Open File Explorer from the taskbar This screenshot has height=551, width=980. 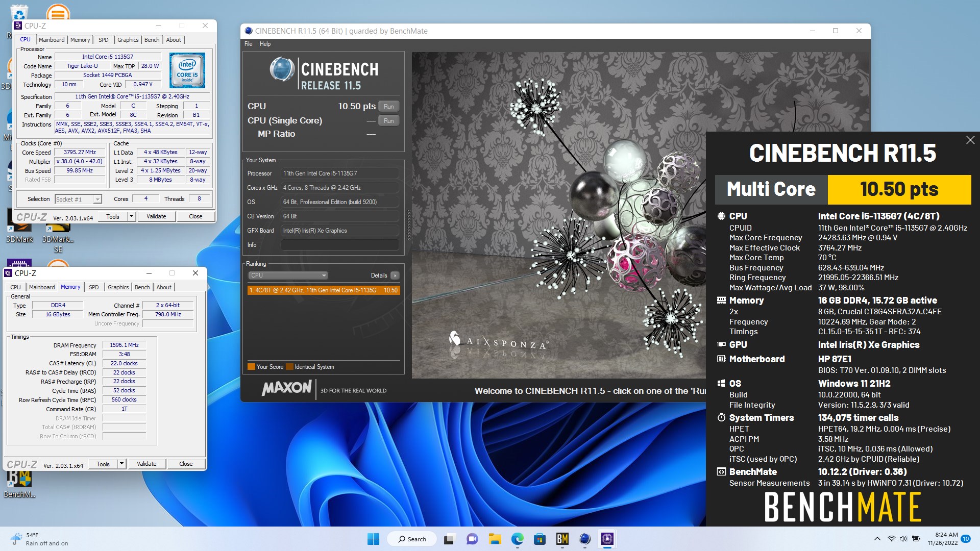pos(495,539)
